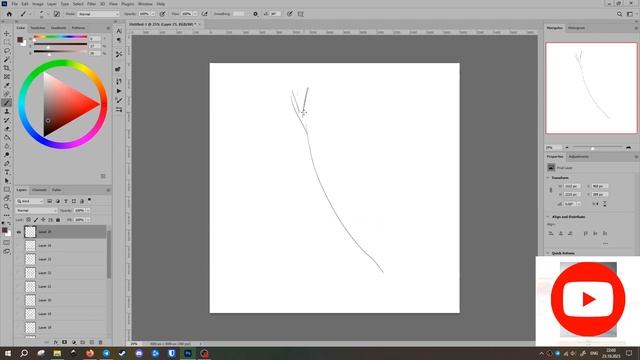Toggle lock transparent pixels
640x360 pixels.
29,220
